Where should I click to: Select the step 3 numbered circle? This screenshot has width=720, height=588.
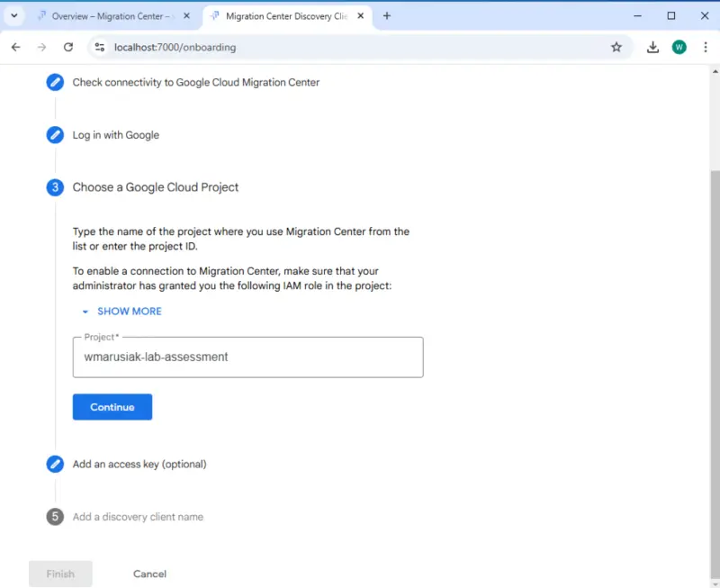tap(55, 187)
